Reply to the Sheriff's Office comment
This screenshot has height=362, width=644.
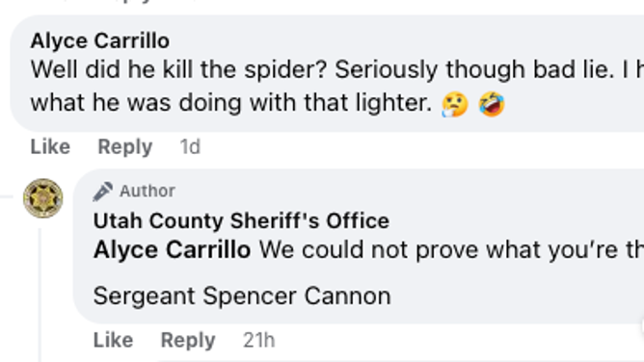tap(188, 340)
